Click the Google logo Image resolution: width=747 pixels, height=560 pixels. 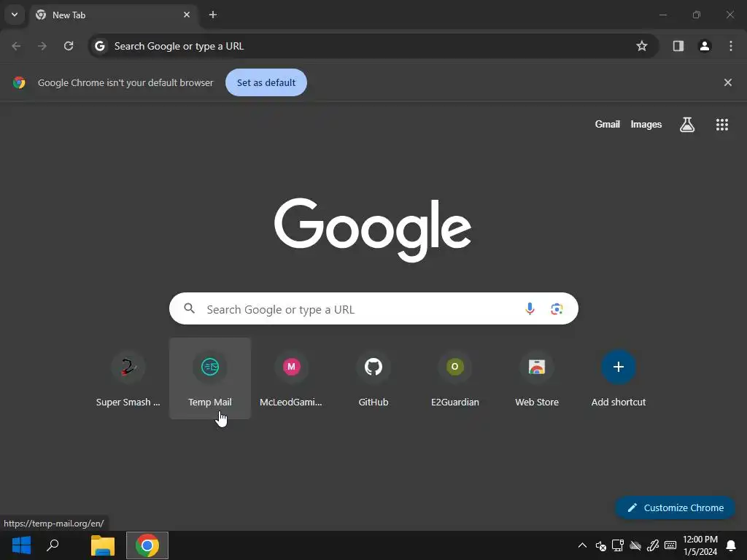tap(373, 230)
